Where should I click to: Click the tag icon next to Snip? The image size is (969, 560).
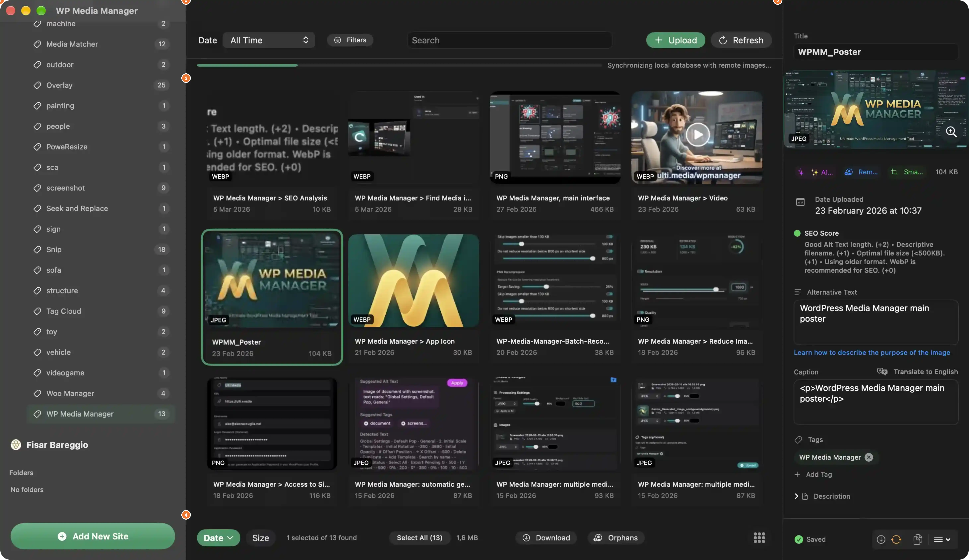(x=37, y=250)
